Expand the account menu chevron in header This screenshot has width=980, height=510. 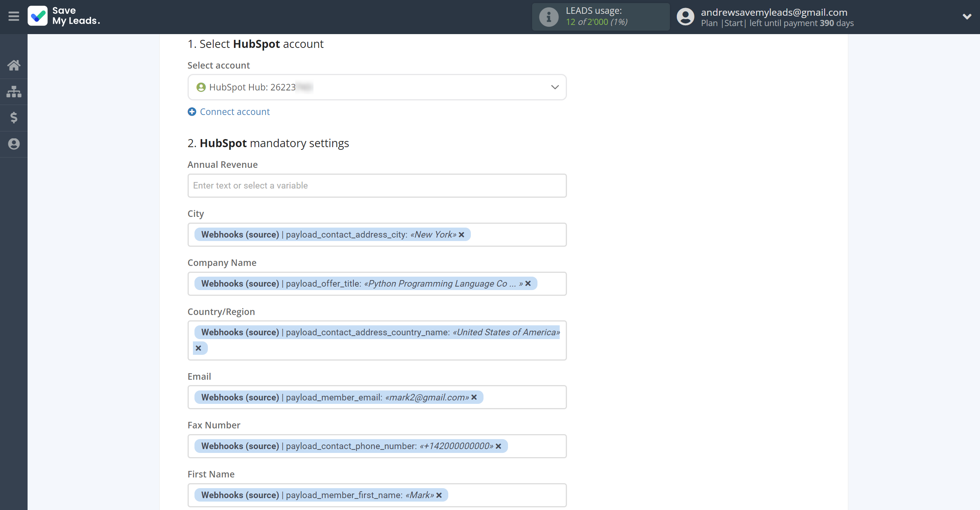pyautogui.click(x=967, y=16)
